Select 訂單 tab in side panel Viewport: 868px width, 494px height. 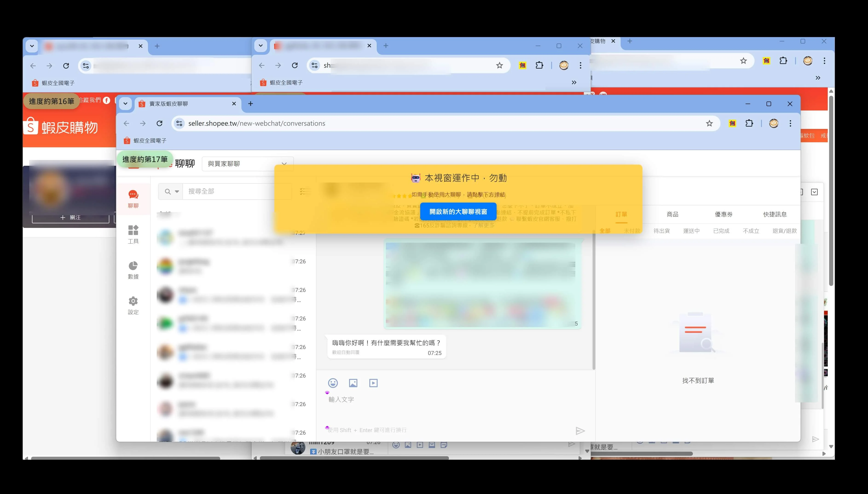point(621,215)
